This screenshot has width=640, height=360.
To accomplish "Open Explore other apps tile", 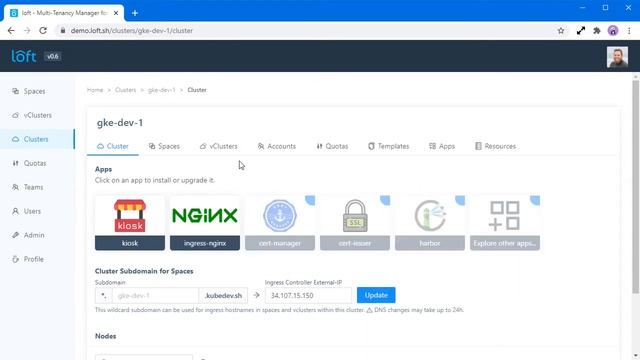I will [505, 223].
